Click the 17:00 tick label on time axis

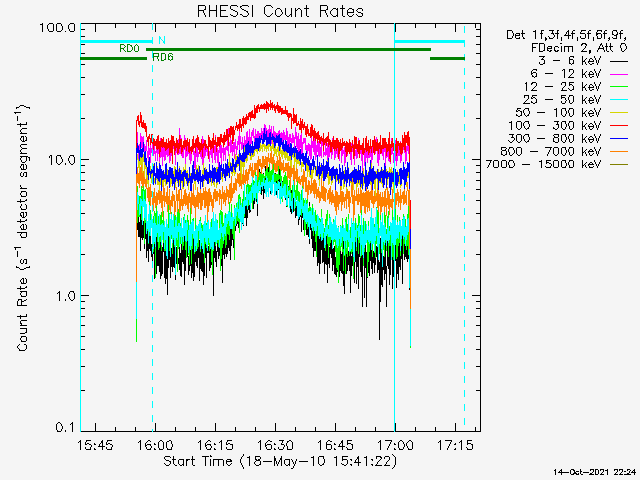394,443
